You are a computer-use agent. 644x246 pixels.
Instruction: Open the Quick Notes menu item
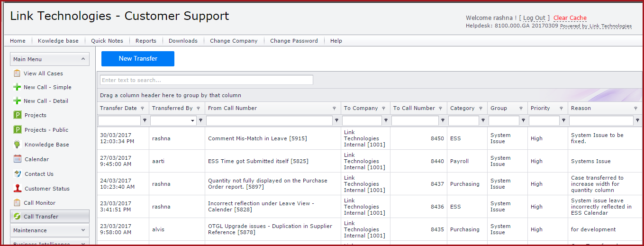107,41
